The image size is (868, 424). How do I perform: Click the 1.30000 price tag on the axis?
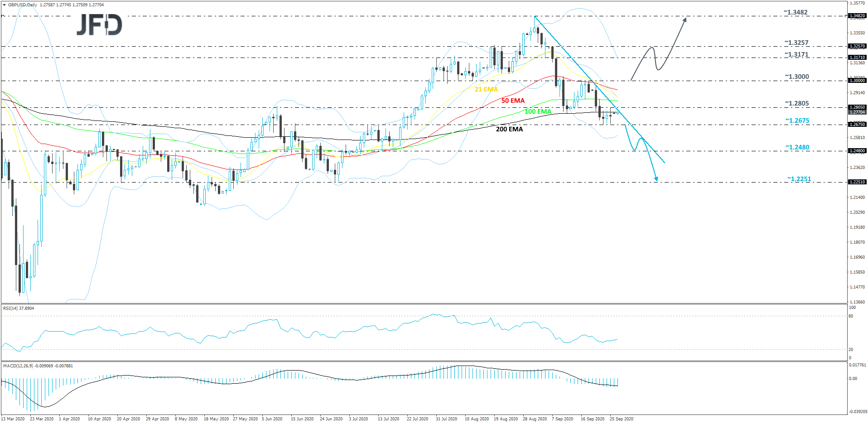pyautogui.click(x=857, y=80)
